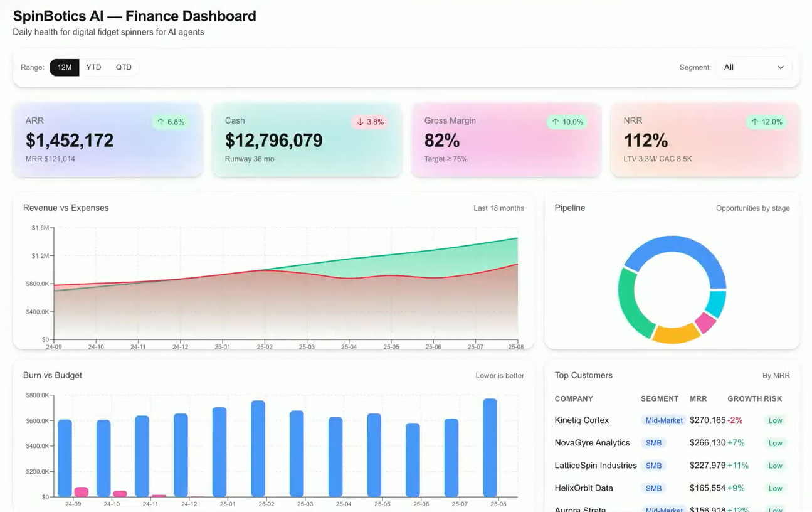Image resolution: width=812 pixels, height=512 pixels.
Task: Click the 'Opportunities by stage' label
Action: click(753, 208)
